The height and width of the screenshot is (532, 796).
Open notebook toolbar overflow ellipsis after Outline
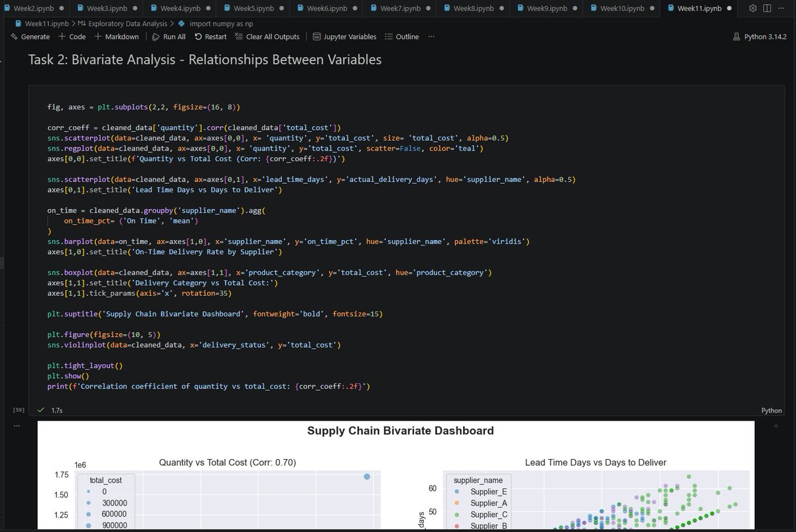coord(432,36)
